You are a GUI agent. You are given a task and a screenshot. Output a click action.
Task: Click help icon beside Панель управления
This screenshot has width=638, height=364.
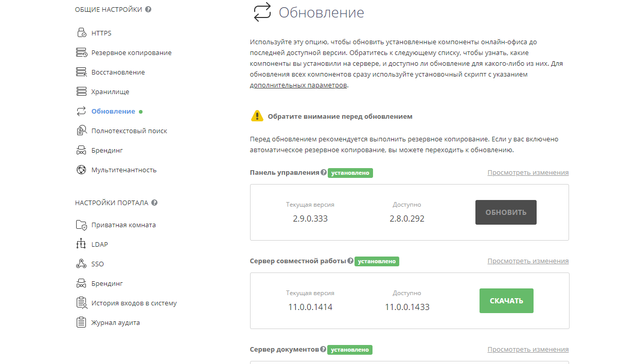click(x=324, y=173)
